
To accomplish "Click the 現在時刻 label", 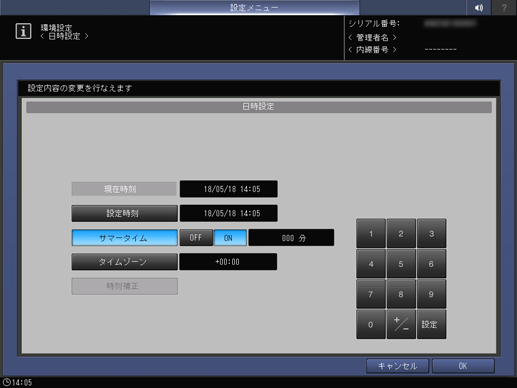I will point(124,189).
